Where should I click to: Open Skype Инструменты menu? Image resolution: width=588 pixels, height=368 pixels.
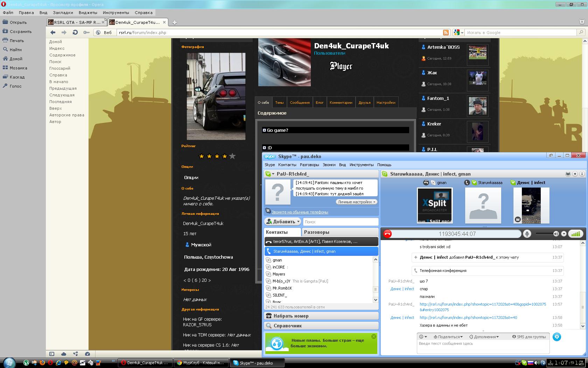362,165
